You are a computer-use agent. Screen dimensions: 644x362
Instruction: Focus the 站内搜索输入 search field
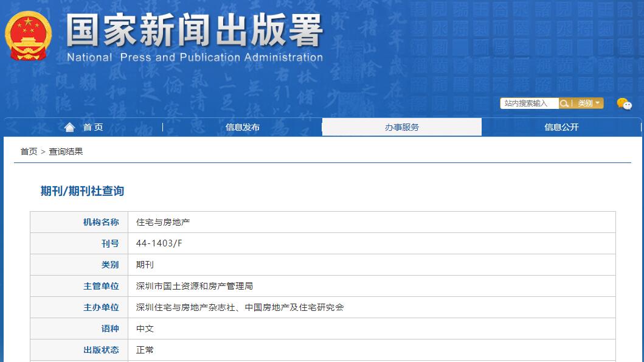point(530,103)
